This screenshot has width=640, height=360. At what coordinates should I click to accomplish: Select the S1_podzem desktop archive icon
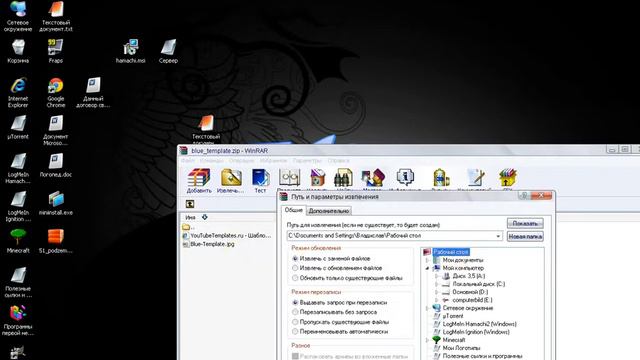(x=56, y=241)
